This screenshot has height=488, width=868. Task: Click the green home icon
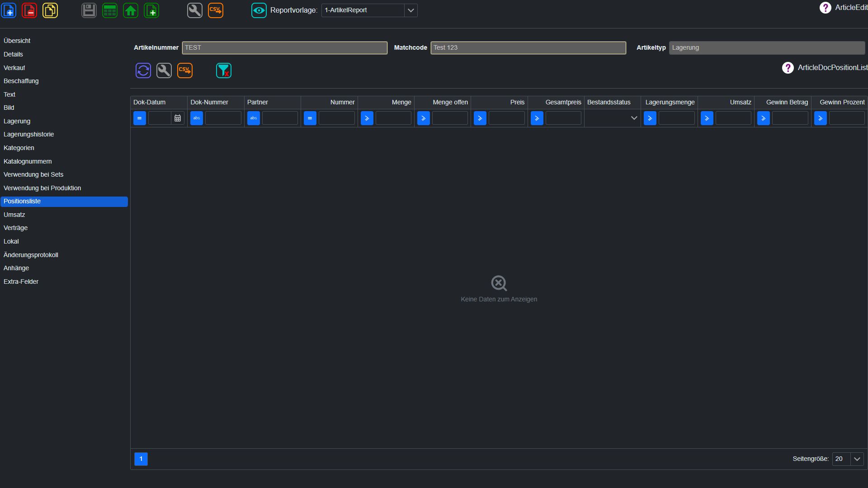tap(131, 10)
